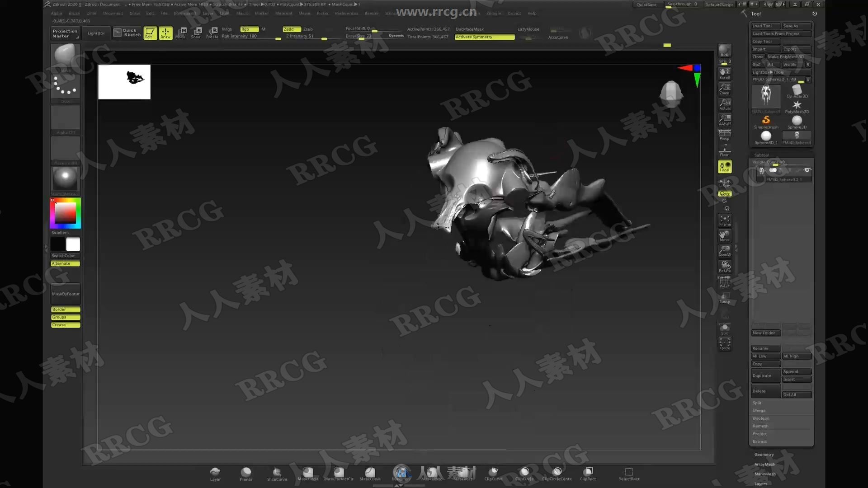Viewport: 868px width, 488px height.
Task: Select the ClipCircle brush
Action: [524, 474]
